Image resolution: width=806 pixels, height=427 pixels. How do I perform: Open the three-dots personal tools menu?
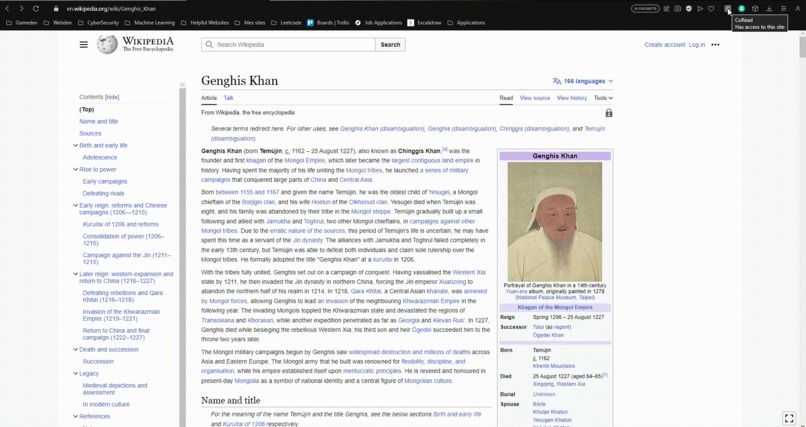coord(715,45)
